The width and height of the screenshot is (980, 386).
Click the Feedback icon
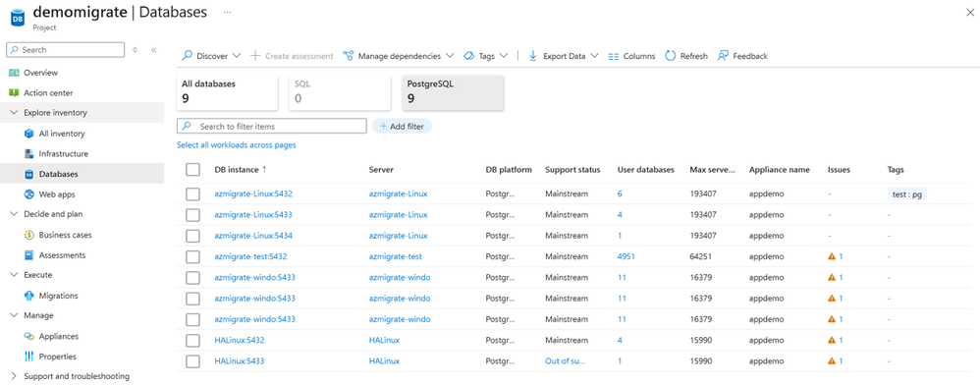723,56
